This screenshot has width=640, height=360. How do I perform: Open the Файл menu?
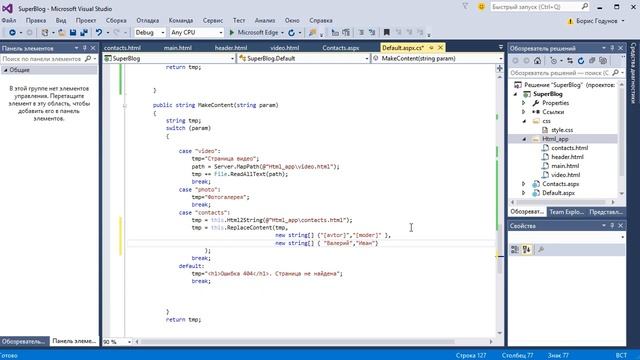(x=9, y=20)
